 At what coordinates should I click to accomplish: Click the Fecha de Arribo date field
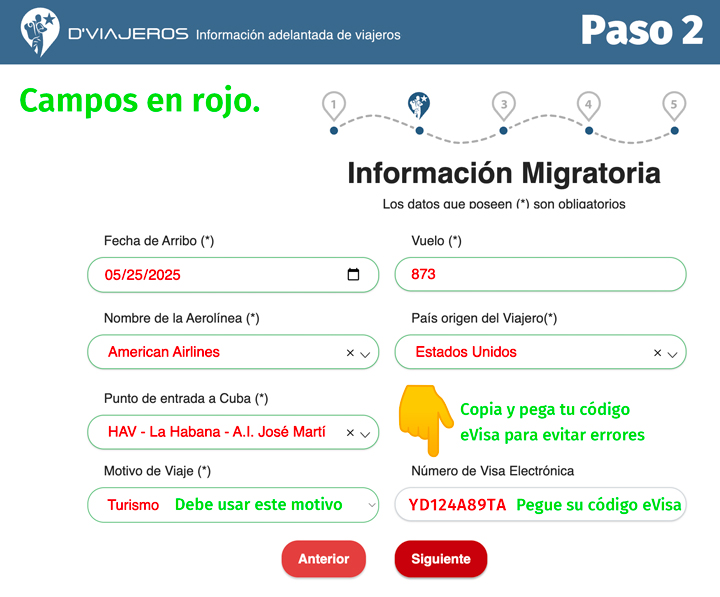click(233, 275)
